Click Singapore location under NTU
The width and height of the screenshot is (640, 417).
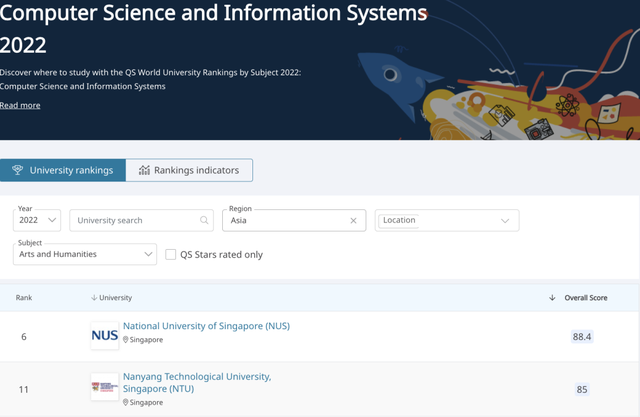click(x=146, y=403)
